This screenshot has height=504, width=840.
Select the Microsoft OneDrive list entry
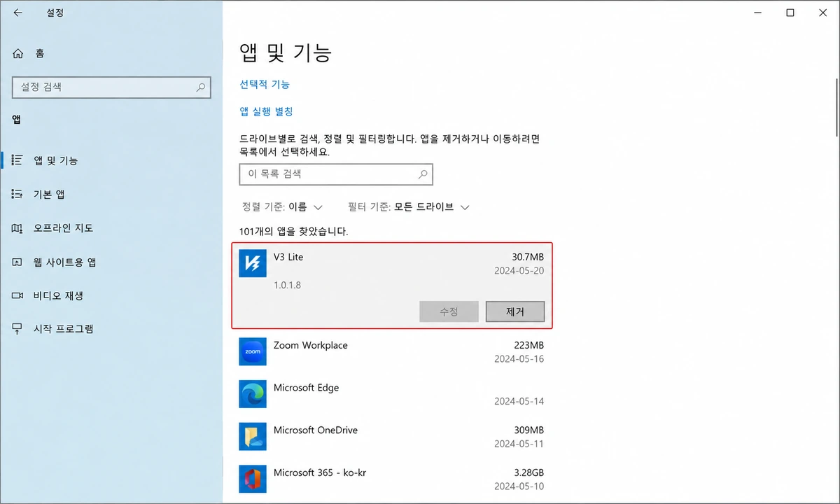pos(391,436)
